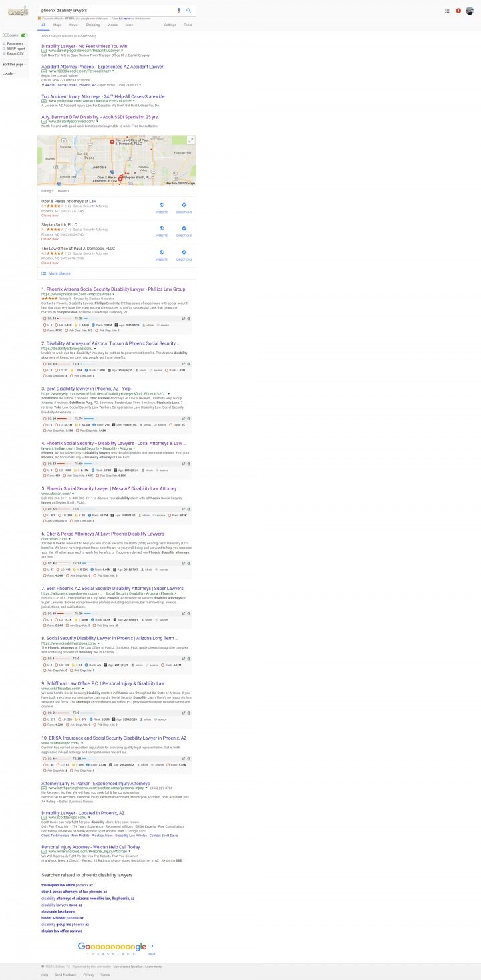The height and width of the screenshot is (980, 481).
Task: Click the Privacy footer link
Action: [x=88, y=975]
